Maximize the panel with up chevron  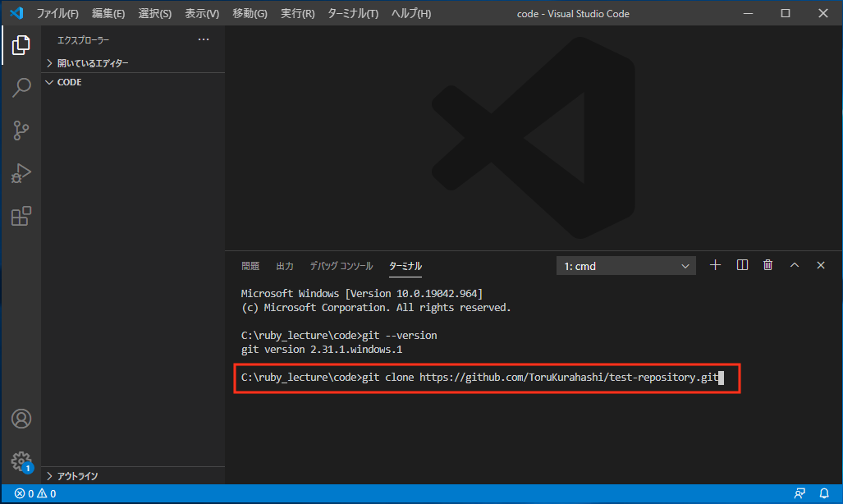click(x=794, y=265)
